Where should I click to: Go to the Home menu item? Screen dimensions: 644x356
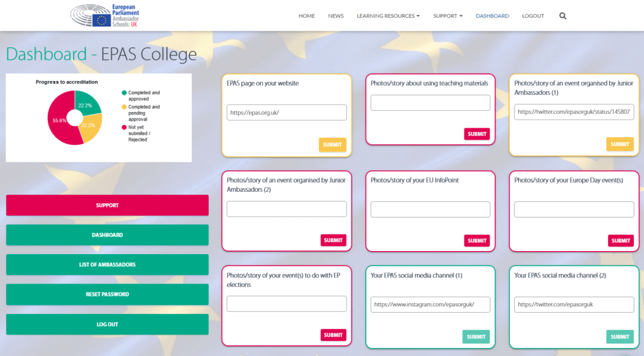306,16
